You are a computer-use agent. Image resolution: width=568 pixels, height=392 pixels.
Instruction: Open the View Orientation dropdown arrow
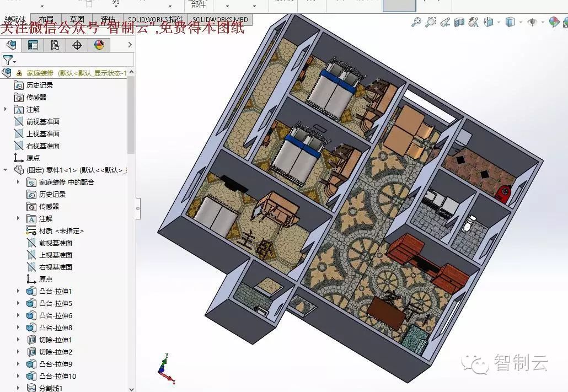coord(499,23)
